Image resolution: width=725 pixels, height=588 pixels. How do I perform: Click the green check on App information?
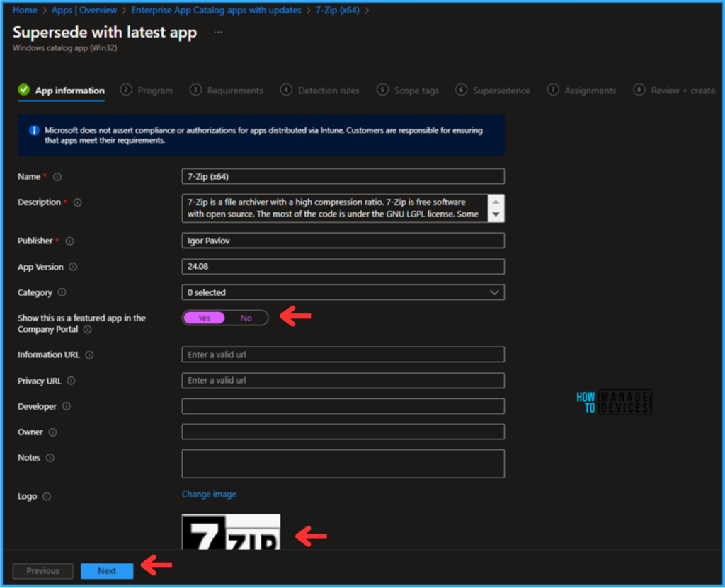point(23,90)
